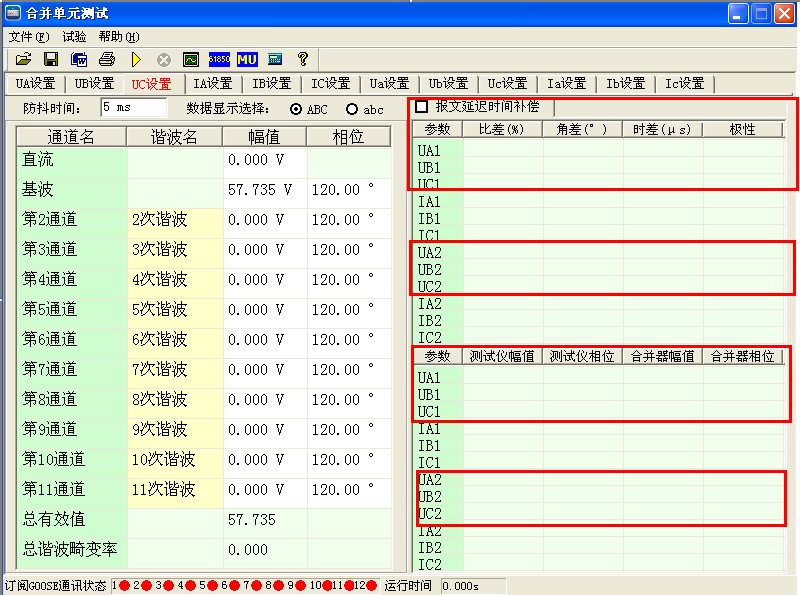Screen dimensions: 800x595
Task: Click the blue MU toolbar icon
Action: (x=247, y=60)
